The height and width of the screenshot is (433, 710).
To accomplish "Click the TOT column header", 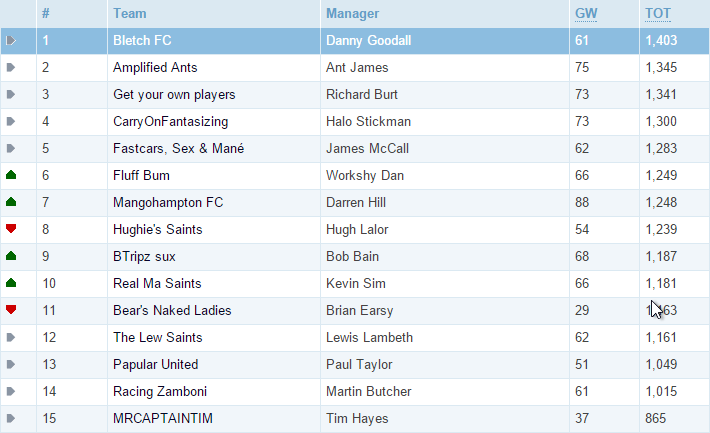I will [x=658, y=14].
